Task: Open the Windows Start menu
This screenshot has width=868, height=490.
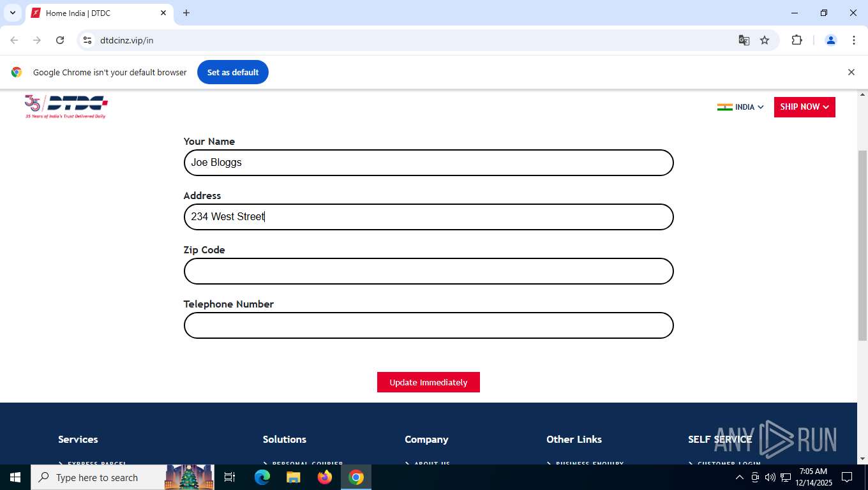Action: pos(15,477)
